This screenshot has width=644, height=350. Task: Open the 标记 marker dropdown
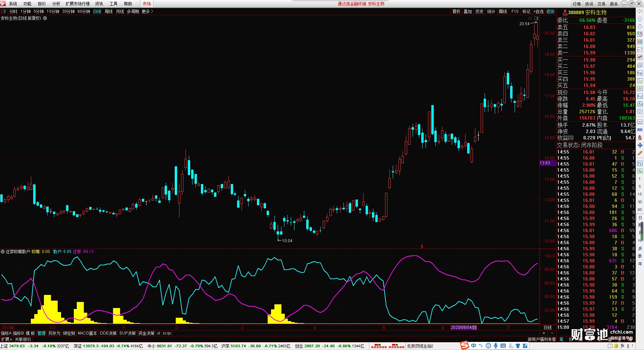527,11
